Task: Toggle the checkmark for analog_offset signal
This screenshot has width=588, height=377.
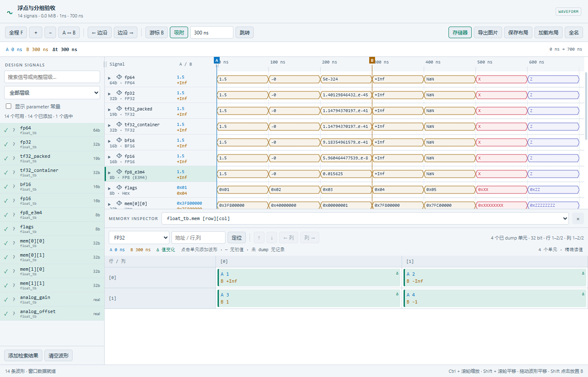Action: pyautogui.click(x=6, y=313)
